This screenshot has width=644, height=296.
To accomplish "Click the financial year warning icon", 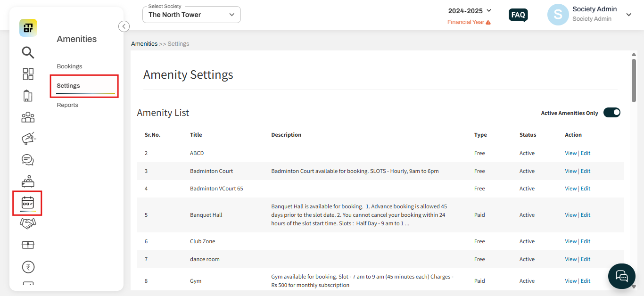I will coord(488,22).
